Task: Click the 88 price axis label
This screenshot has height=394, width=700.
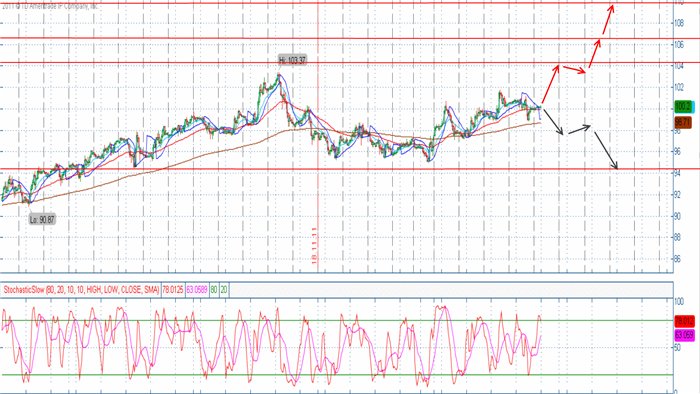Action: tap(678, 238)
